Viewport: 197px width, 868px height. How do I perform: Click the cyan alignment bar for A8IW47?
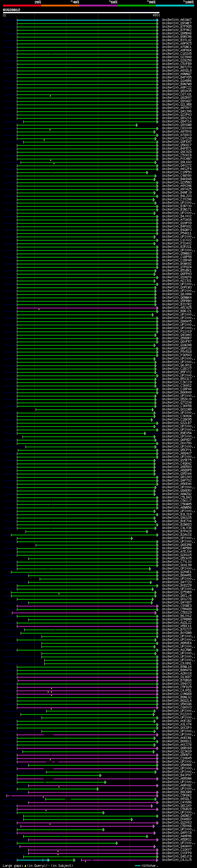point(87,20)
